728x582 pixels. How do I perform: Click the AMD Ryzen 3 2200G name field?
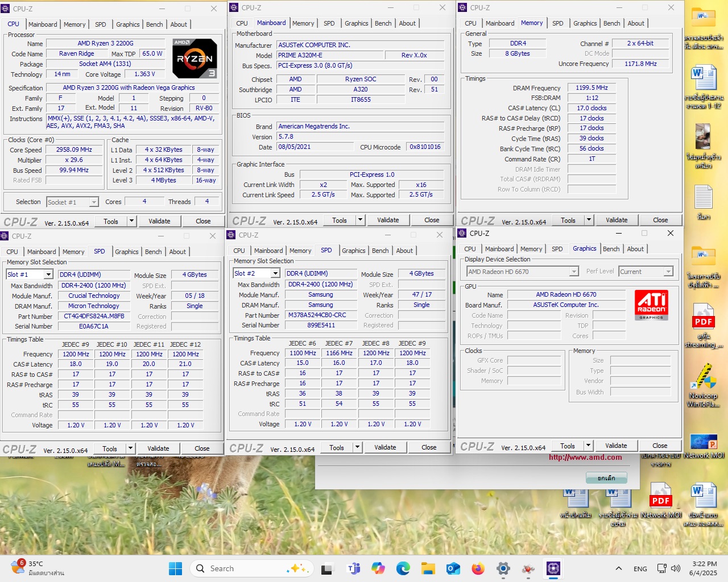(x=106, y=43)
